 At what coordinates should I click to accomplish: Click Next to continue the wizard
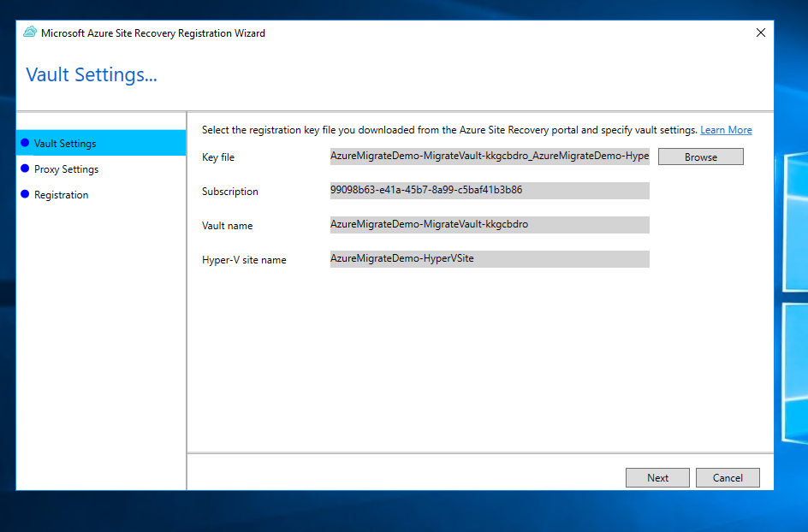point(657,477)
